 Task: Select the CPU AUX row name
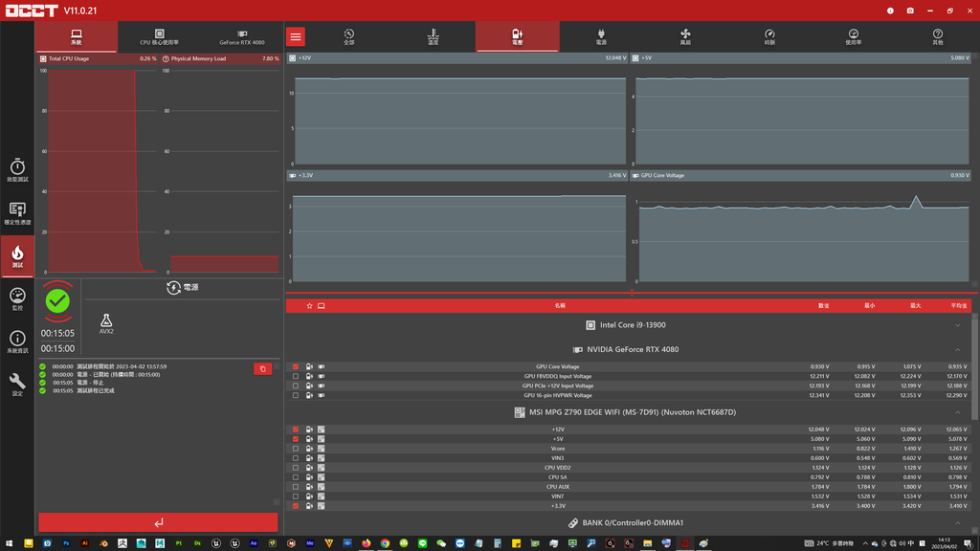558,487
